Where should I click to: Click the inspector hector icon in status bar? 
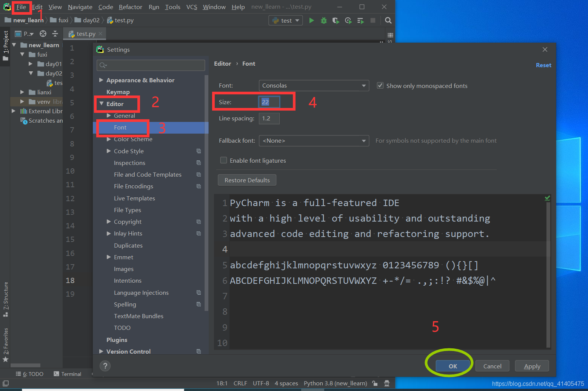pyautogui.click(x=387, y=383)
